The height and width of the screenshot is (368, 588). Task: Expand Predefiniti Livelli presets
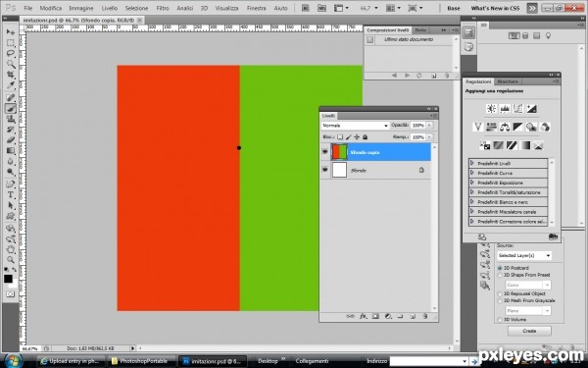tap(472, 163)
